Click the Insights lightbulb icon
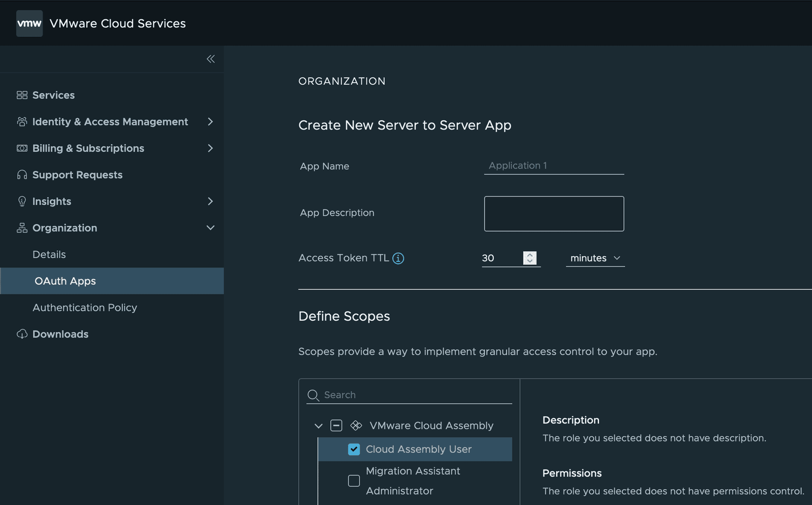The image size is (812, 505). tap(22, 201)
